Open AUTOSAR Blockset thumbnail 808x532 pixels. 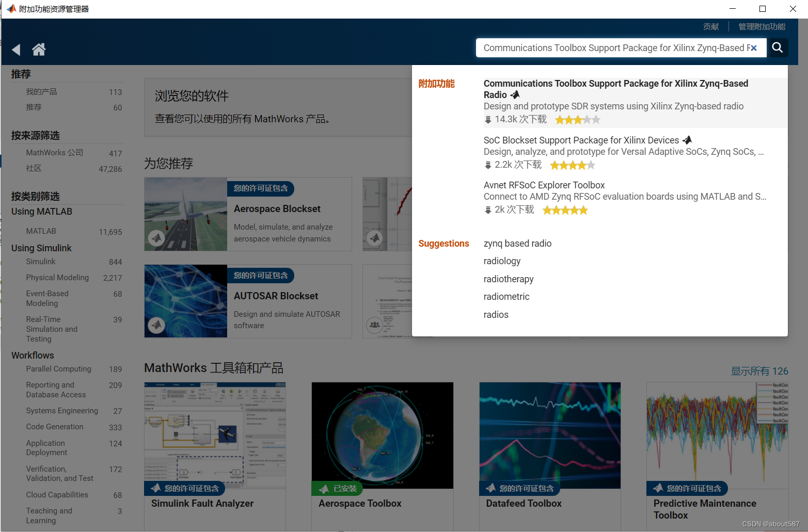[x=186, y=301]
